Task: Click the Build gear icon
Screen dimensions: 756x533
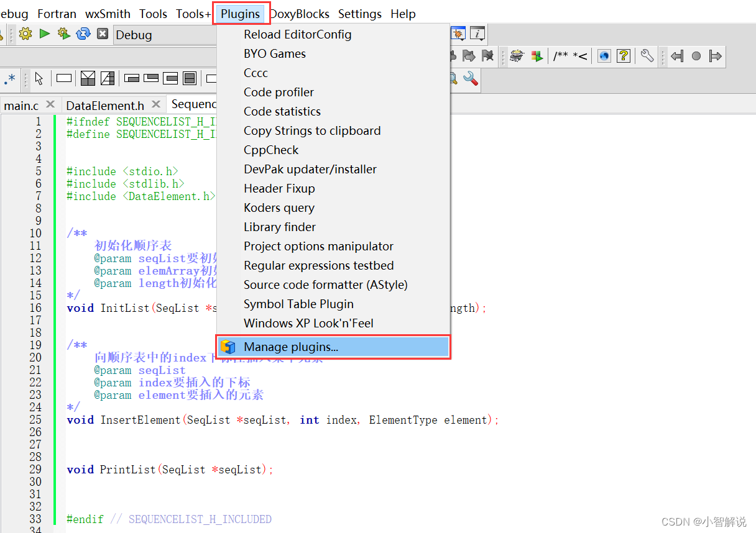Action: [25, 34]
